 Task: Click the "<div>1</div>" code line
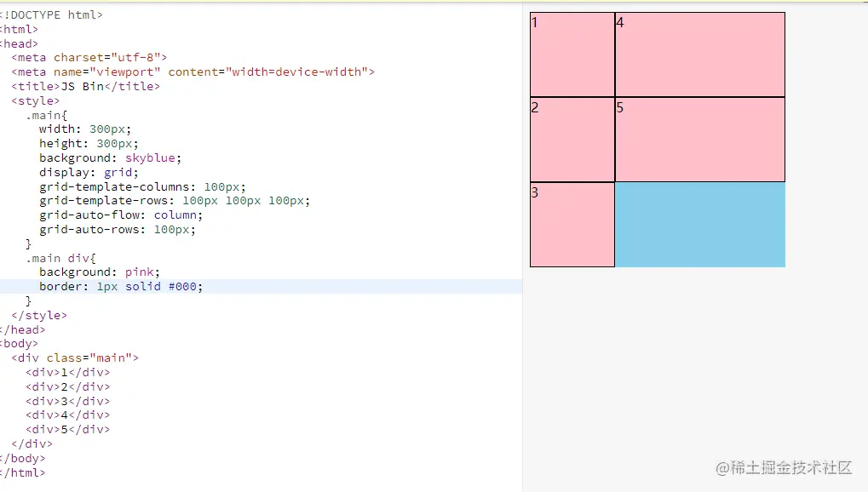[x=67, y=373]
